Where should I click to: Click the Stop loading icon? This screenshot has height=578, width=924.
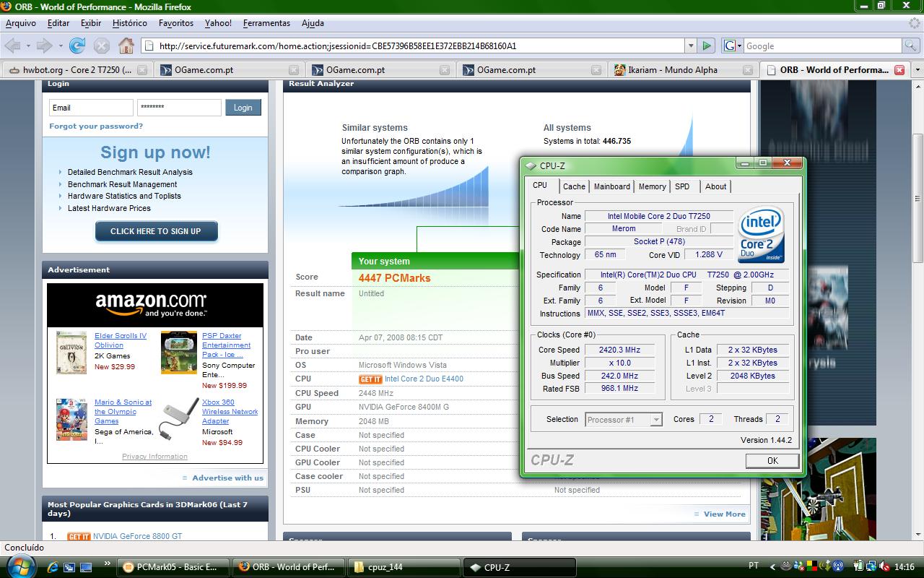point(102,46)
